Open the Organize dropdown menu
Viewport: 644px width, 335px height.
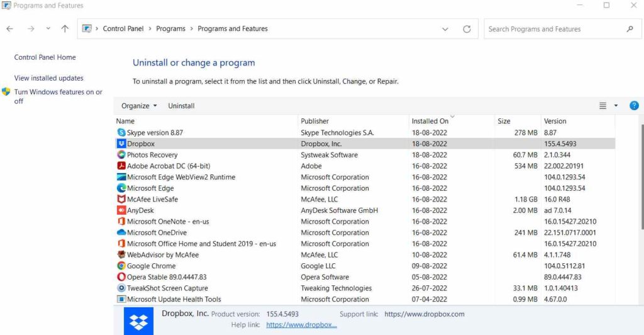click(x=139, y=106)
